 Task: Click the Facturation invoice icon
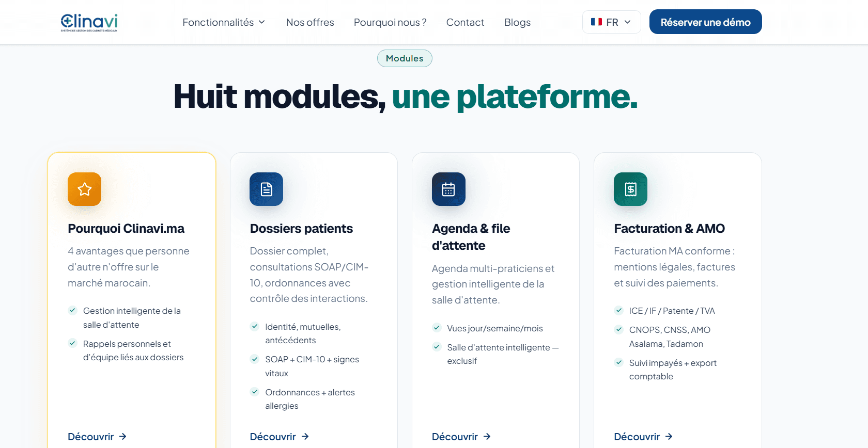630,189
